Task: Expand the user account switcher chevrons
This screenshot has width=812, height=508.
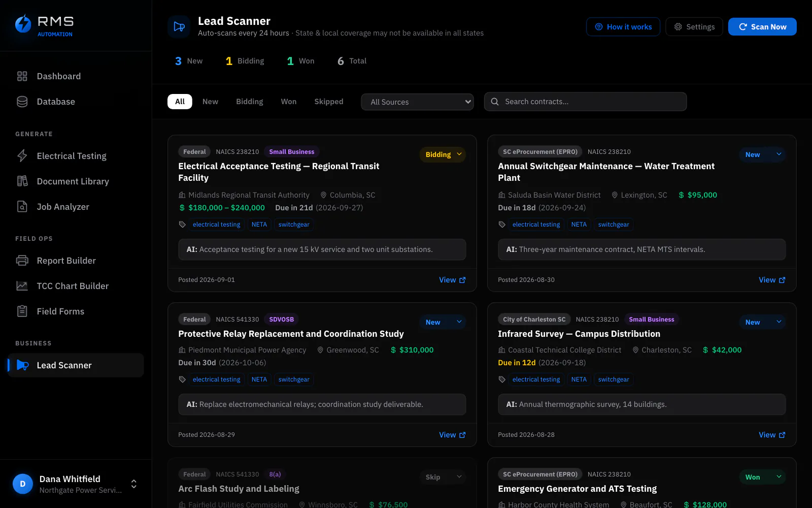Action: click(x=133, y=484)
